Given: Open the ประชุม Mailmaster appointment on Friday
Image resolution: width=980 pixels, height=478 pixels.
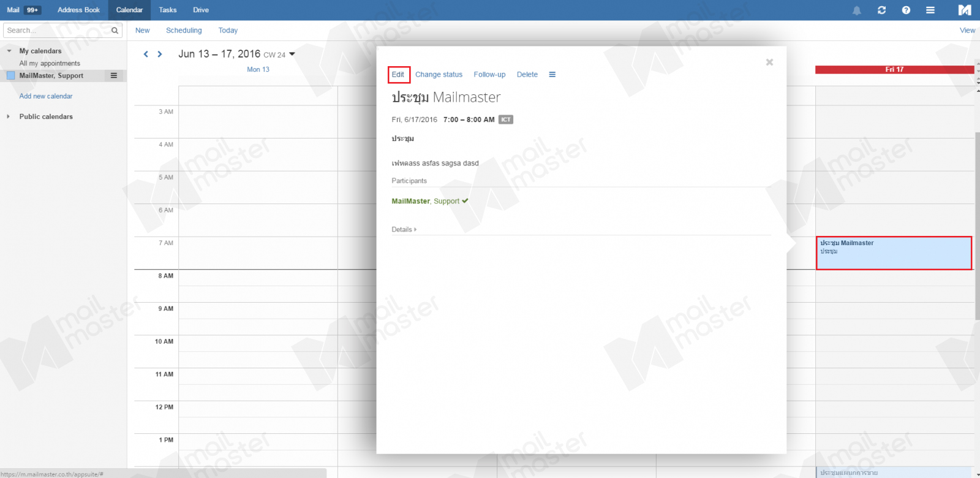Looking at the screenshot, I should (x=894, y=252).
